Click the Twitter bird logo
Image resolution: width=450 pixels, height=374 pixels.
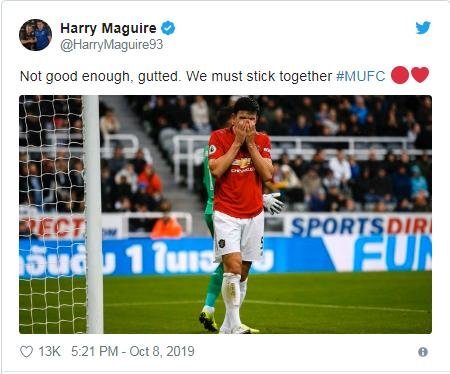click(423, 28)
